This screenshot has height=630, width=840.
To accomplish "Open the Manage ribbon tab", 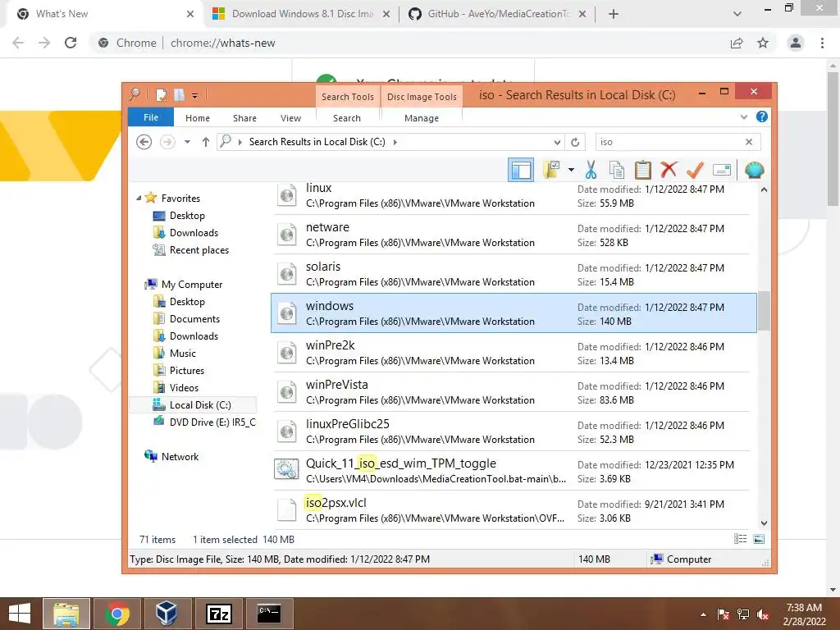I will click(x=422, y=118).
